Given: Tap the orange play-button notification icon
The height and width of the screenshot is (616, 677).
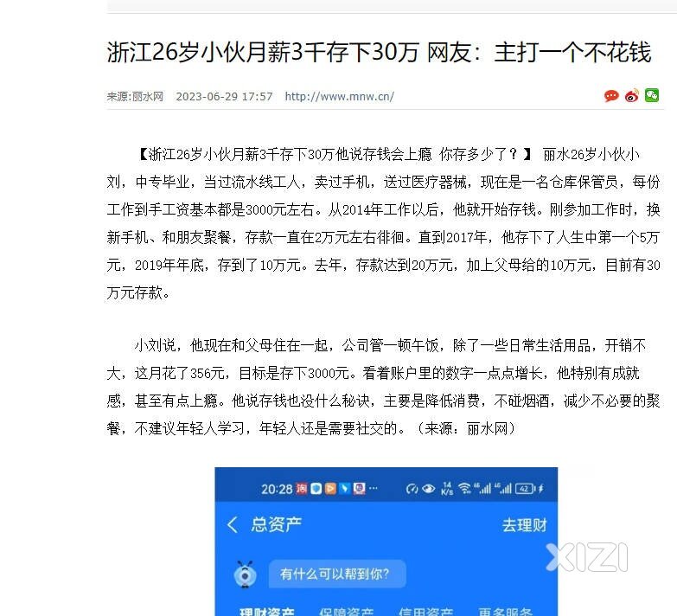Looking at the screenshot, I should (330, 489).
